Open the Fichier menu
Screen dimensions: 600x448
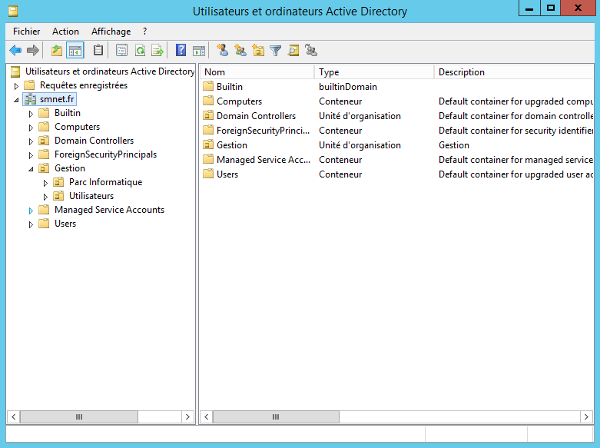coord(26,31)
